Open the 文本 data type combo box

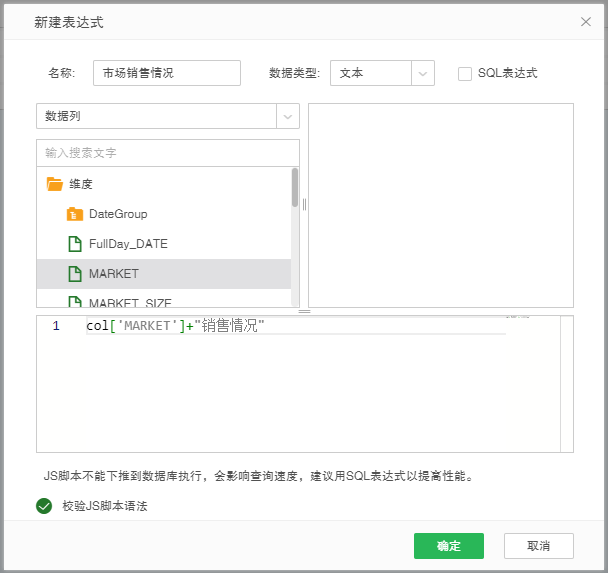[x=371, y=73]
